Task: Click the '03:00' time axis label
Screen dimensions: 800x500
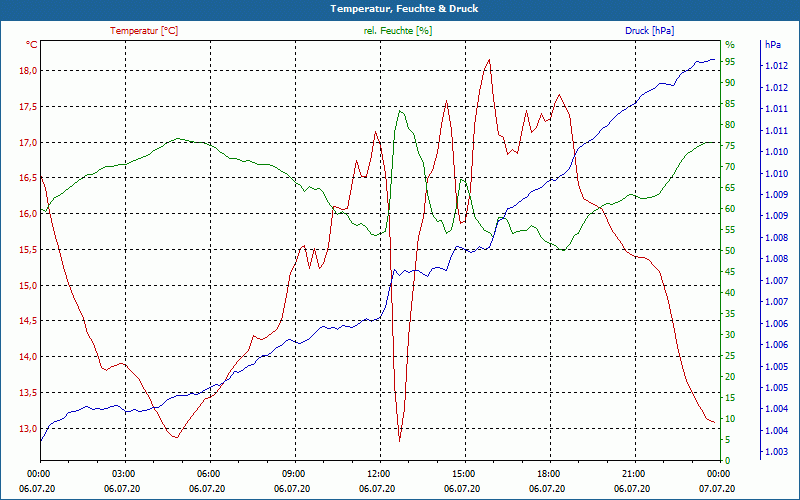Action: point(122,473)
